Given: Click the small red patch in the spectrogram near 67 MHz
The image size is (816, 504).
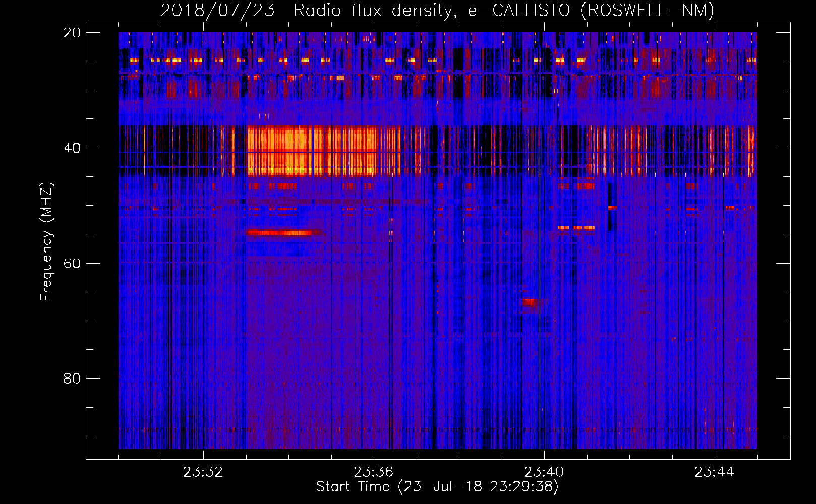Looking at the screenshot, I should click(x=530, y=302).
